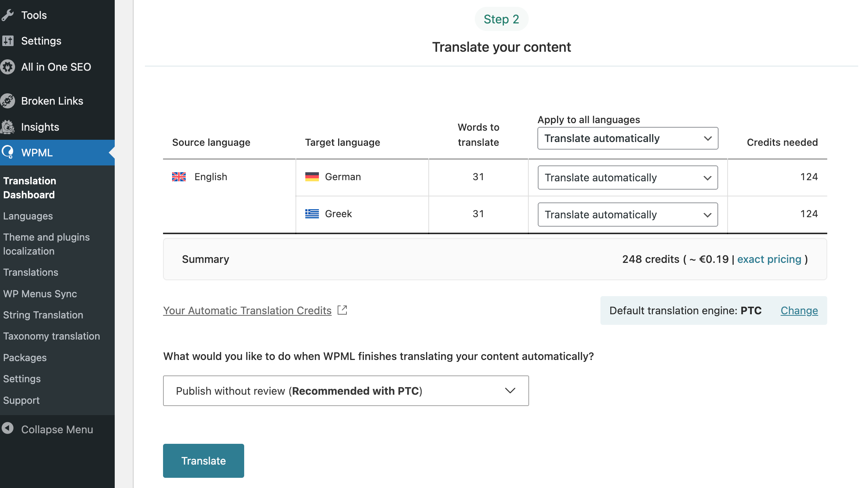The height and width of the screenshot is (488, 868).
Task: Go to String Translation in WPML menu
Action: [43, 315]
